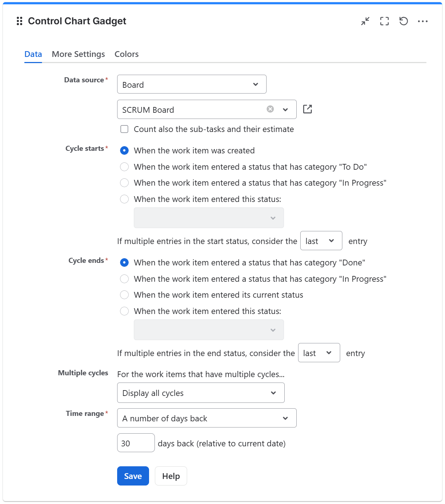445x504 pixels.
Task: Click the drag handle beside Control Chart Gadget
Action: pos(20,21)
